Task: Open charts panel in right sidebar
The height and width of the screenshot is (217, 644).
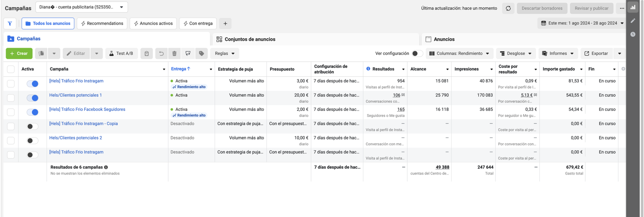Action: tap(633, 7)
